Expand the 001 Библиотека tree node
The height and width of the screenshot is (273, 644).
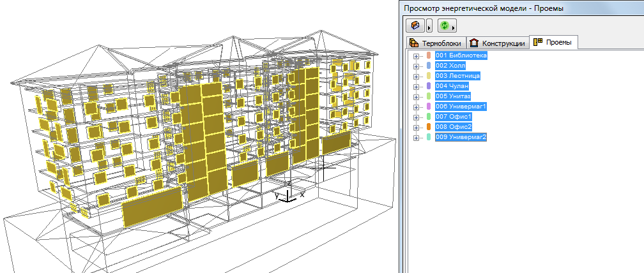point(416,56)
